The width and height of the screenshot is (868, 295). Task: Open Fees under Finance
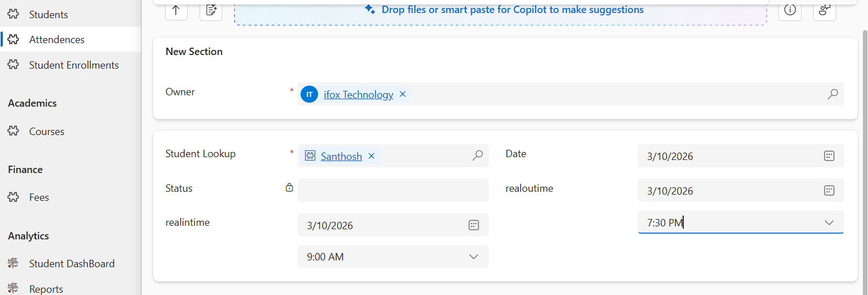pyautogui.click(x=39, y=197)
